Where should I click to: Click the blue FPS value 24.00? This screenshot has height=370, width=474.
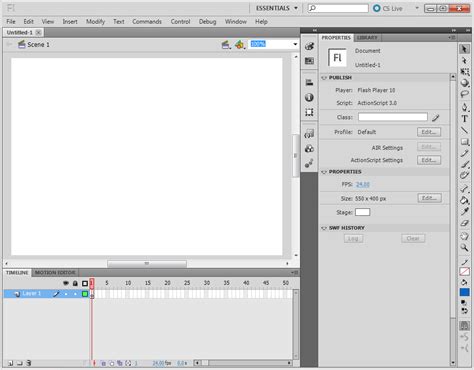(363, 184)
